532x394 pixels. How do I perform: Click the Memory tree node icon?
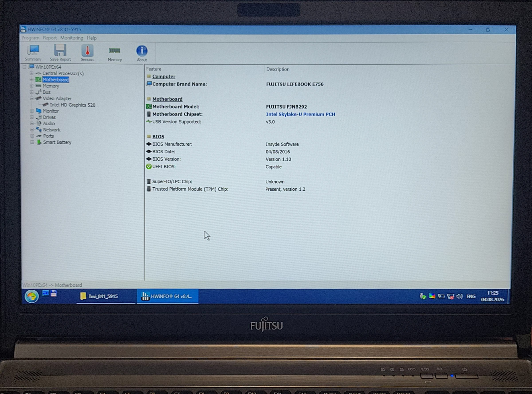click(x=38, y=86)
